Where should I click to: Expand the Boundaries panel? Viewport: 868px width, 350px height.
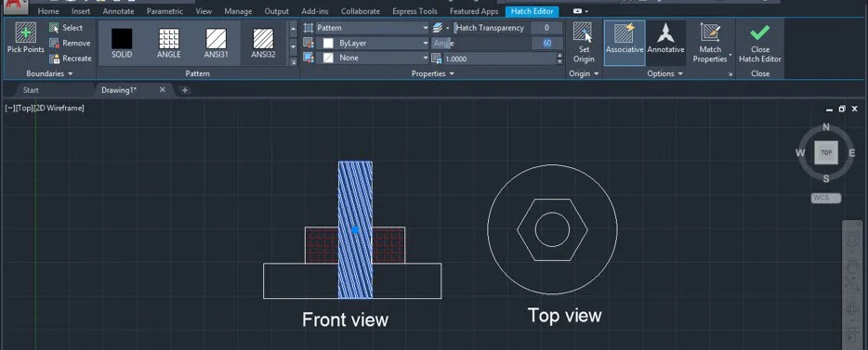coord(50,73)
